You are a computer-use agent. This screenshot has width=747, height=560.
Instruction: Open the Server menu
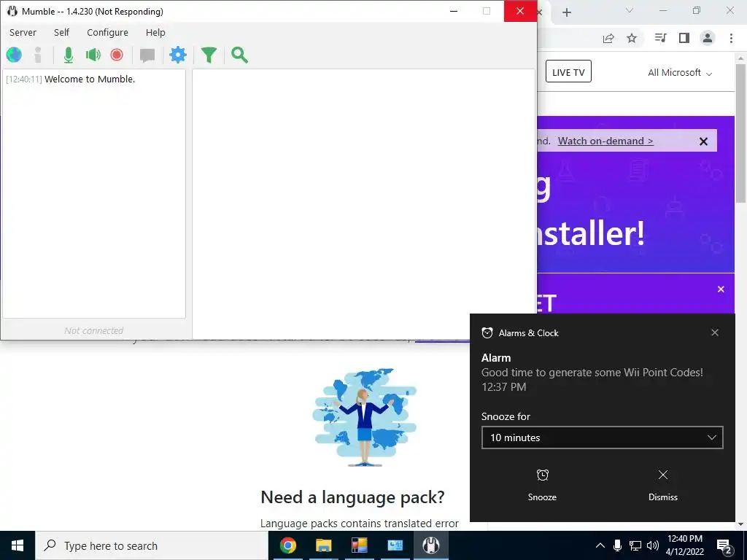click(x=23, y=32)
